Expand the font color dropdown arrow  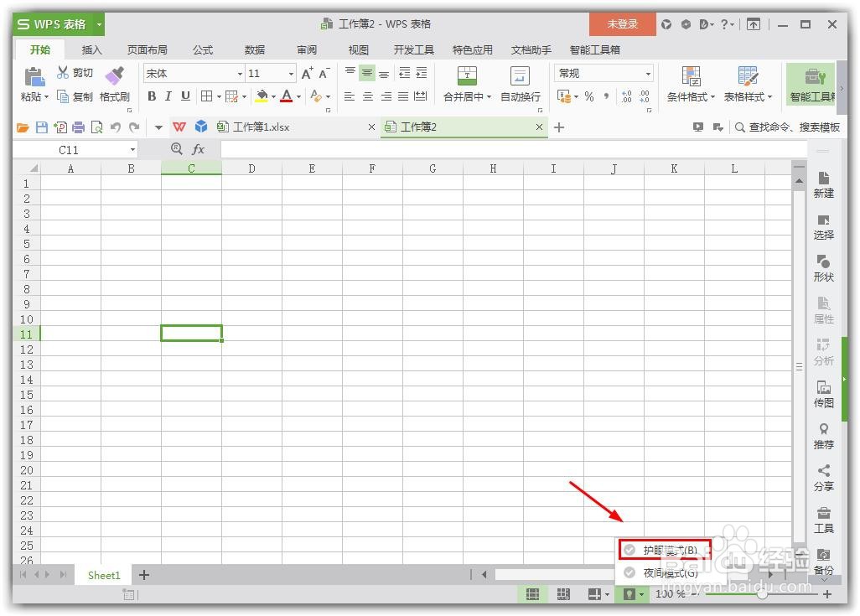tap(298, 96)
